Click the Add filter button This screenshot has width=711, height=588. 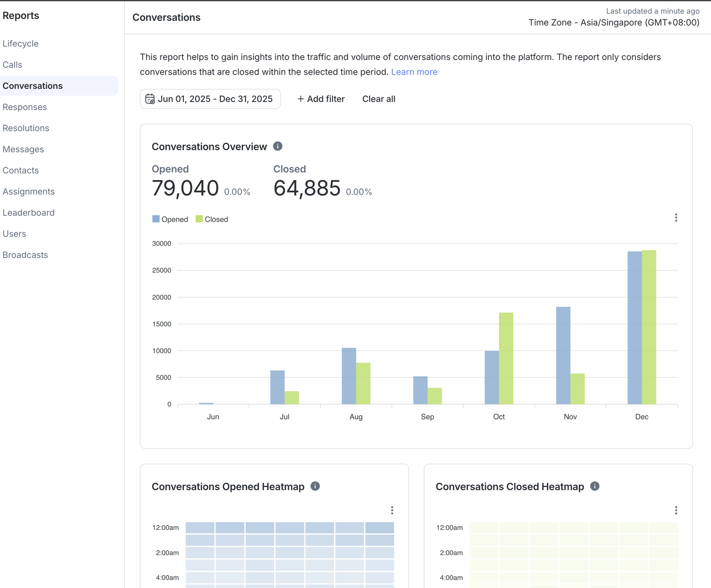point(321,99)
